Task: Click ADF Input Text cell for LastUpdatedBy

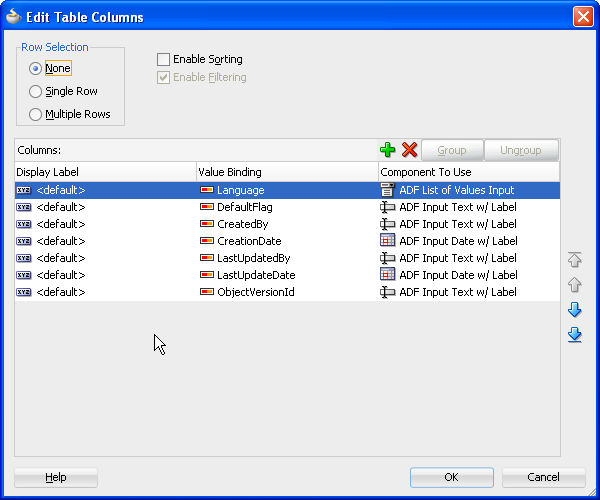Action: (x=469, y=258)
